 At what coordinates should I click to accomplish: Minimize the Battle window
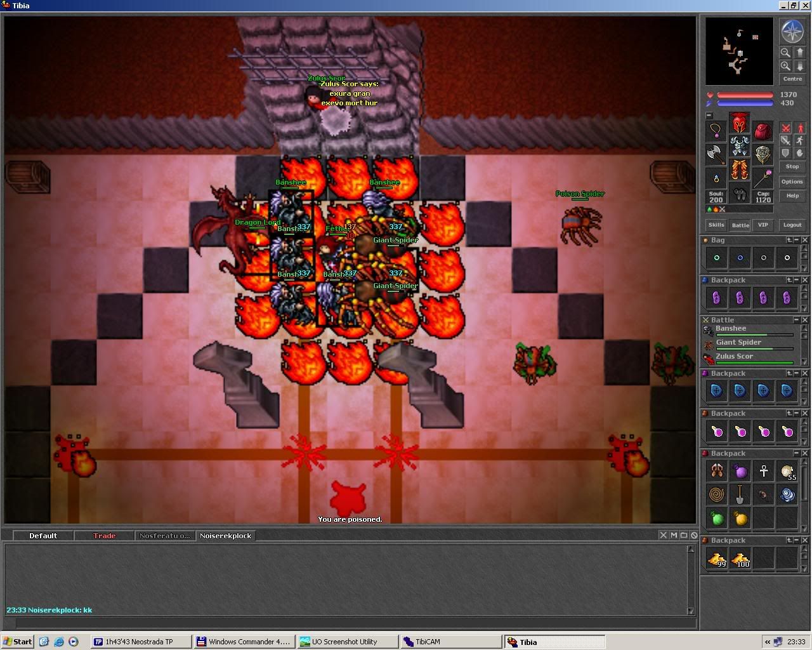point(797,320)
